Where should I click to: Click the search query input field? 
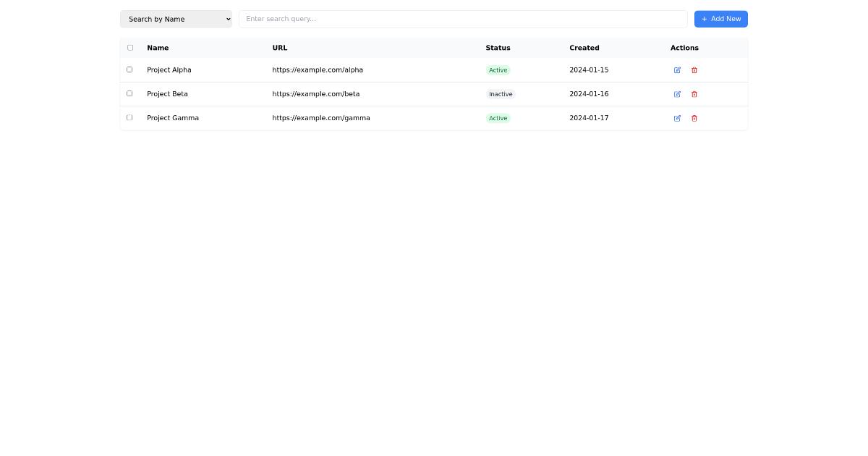pyautogui.click(x=463, y=19)
